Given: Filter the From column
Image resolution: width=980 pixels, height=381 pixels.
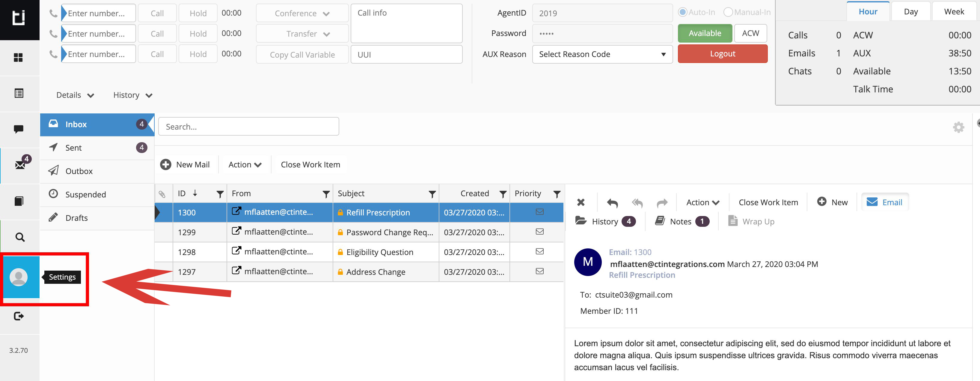Looking at the screenshot, I should point(326,194).
